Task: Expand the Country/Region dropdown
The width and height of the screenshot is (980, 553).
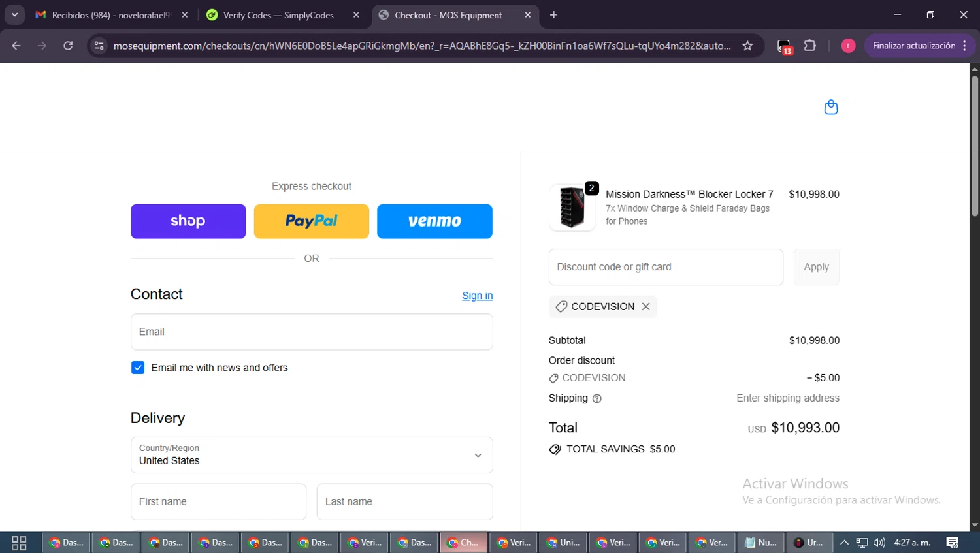Action: tap(312, 455)
